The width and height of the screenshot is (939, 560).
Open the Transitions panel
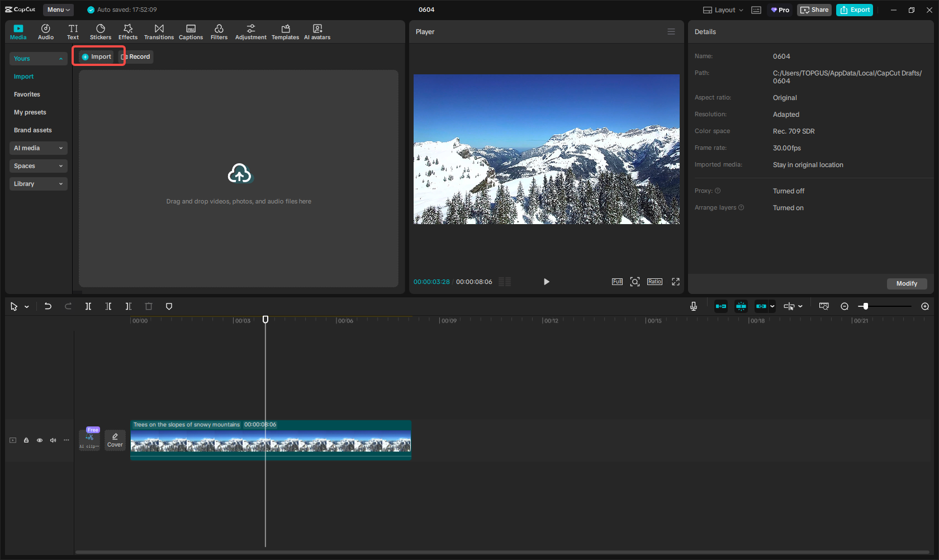(159, 32)
